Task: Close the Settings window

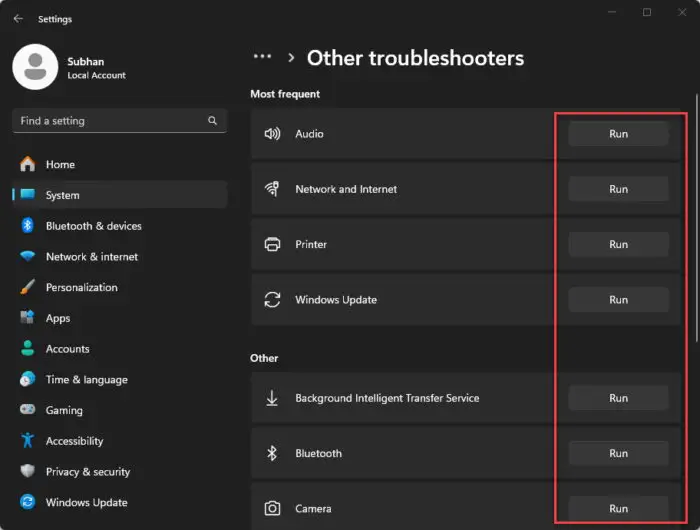Action: coord(682,12)
